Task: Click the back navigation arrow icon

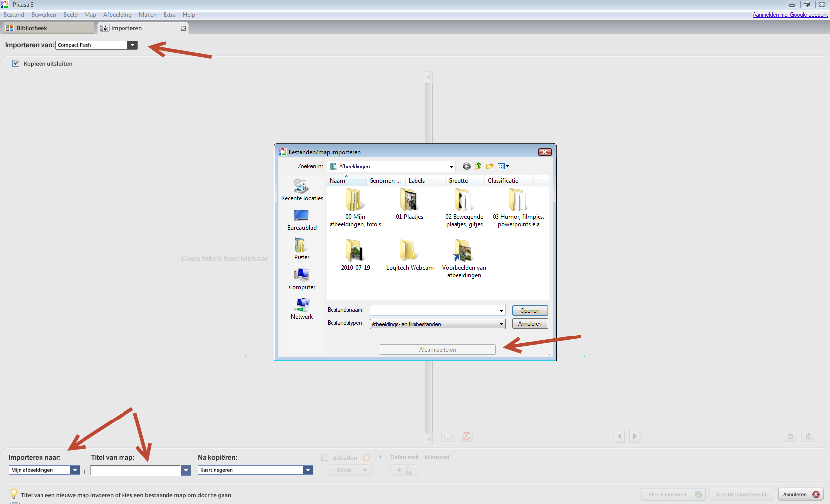Action: (466, 167)
